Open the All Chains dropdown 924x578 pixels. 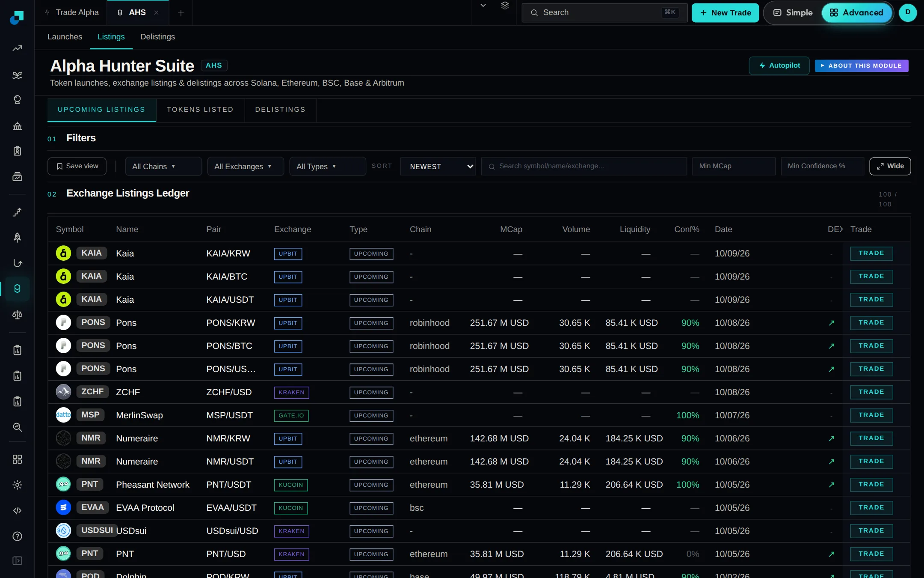pyautogui.click(x=163, y=166)
